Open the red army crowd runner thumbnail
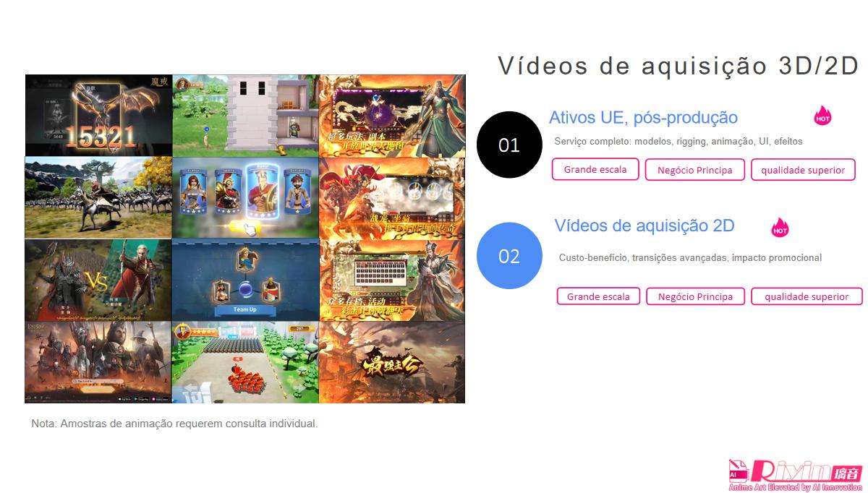Viewport: 868px width, 493px height. [x=245, y=362]
